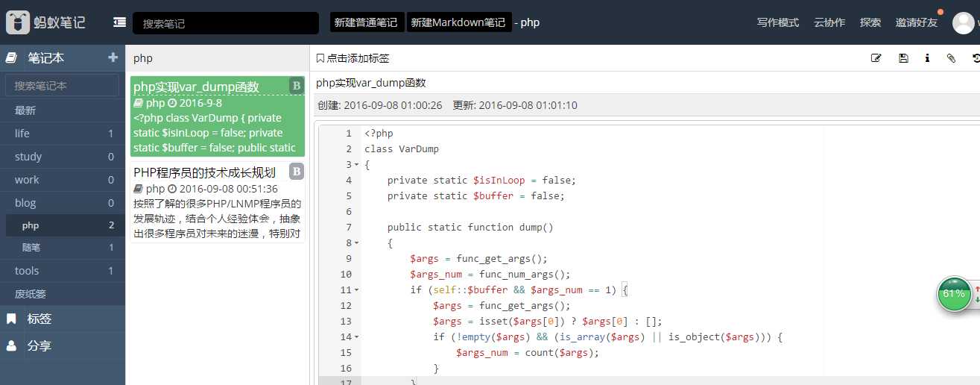This screenshot has width=980, height=385.
Task: Open the note php实现var_dump函数 in list
Action: [218, 116]
